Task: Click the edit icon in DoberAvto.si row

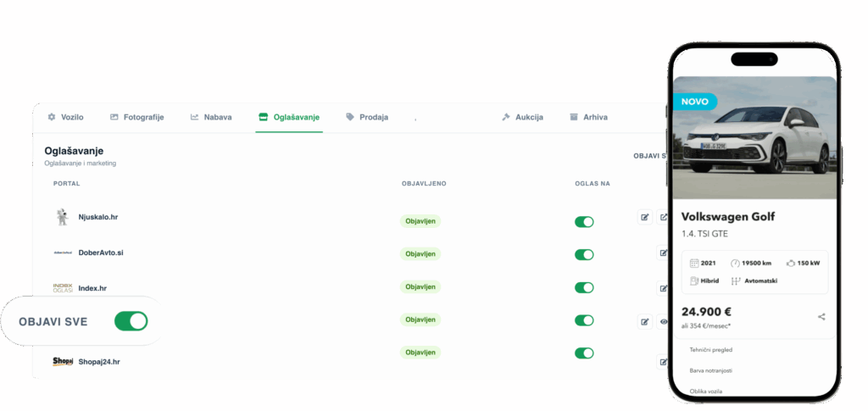Action: [663, 253]
